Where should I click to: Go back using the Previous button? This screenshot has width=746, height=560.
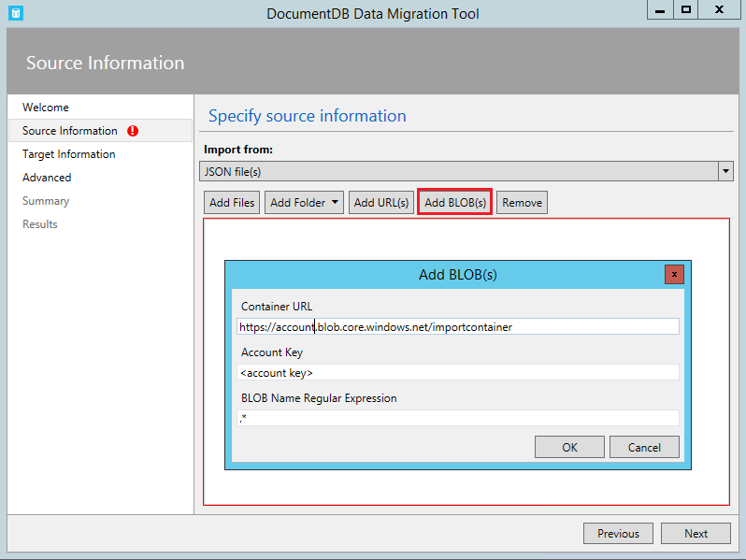618,533
